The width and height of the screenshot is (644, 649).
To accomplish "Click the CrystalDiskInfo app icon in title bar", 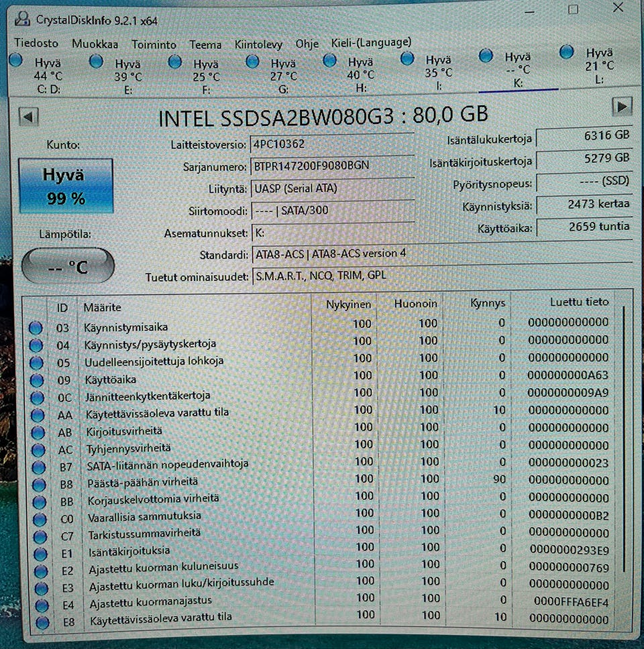I will click(22, 19).
